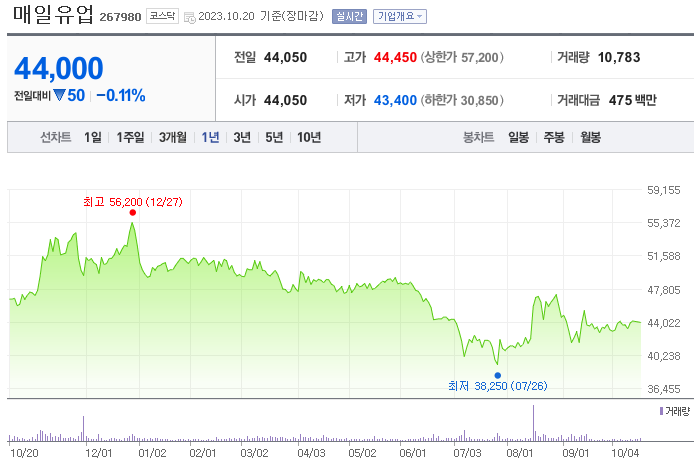Click the 코스닥 market badge
Image resolution: width=694 pixels, height=473 pixels.
pyautogui.click(x=162, y=16)
